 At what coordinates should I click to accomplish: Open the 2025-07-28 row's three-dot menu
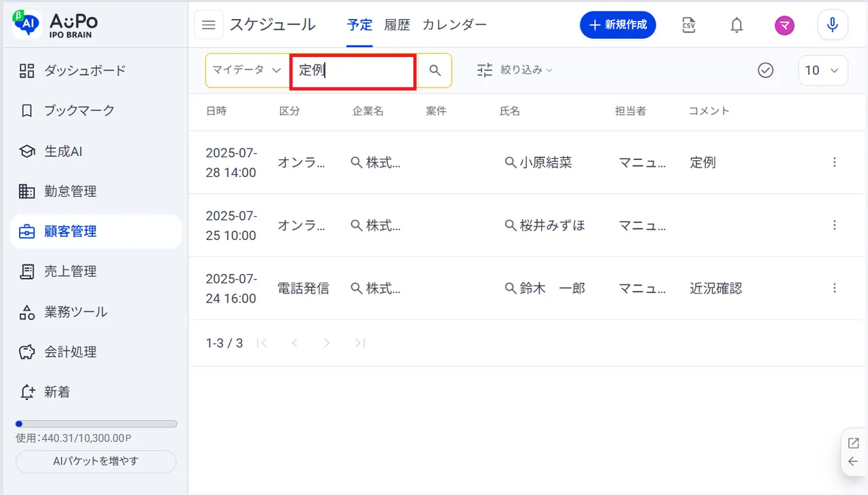[x=835, y=162]
